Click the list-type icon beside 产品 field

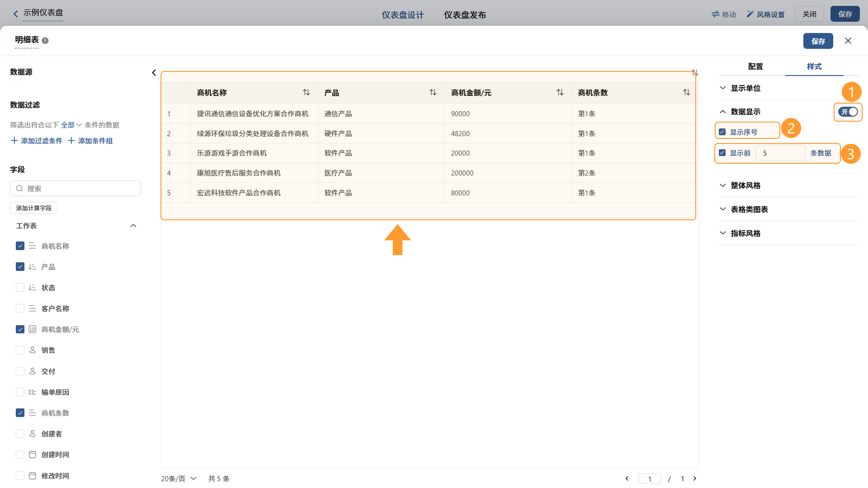(33, 267)
